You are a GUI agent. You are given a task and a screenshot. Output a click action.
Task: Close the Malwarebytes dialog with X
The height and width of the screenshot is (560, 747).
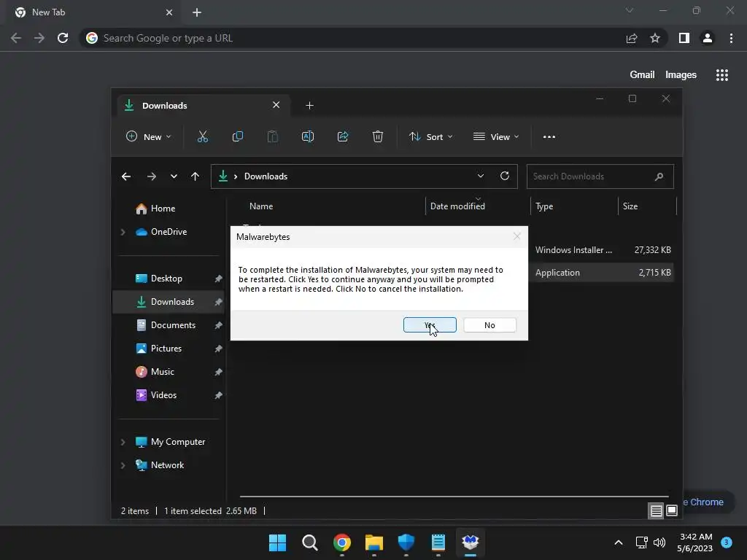517,236
